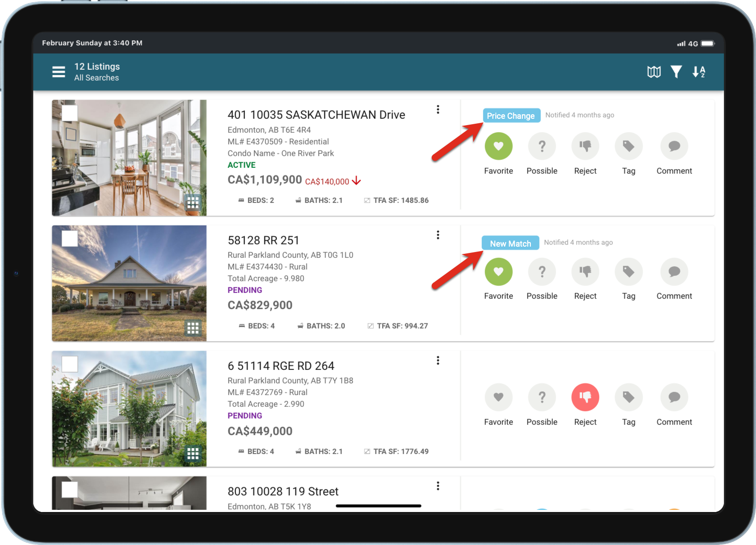The height and width of the screenshot is (545, 756).
Task: Tag the 6 51114 RGE RD 264 listing
Action: 629,397
